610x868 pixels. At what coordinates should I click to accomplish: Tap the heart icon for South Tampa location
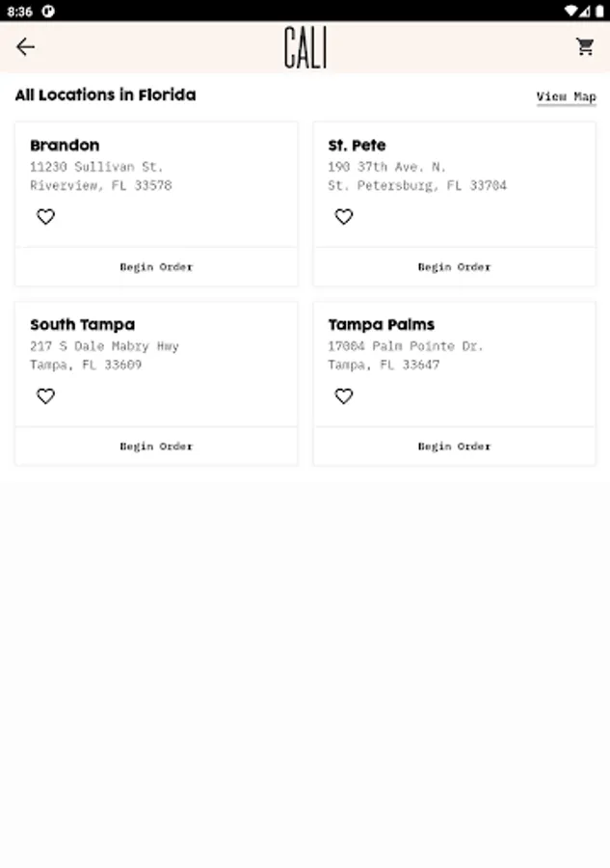tap(45, 395)
